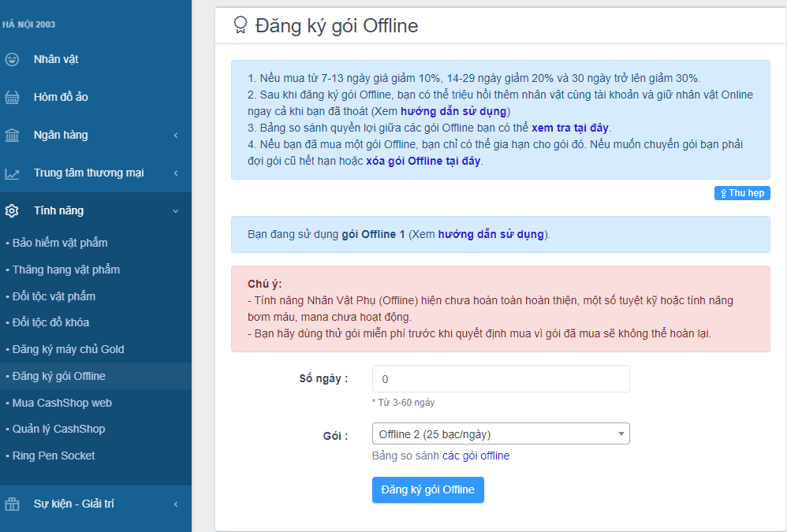Collapse the Tính năng menu chevron
The width and height of the screenshot is (787, 532).
[x=175, y=211]
